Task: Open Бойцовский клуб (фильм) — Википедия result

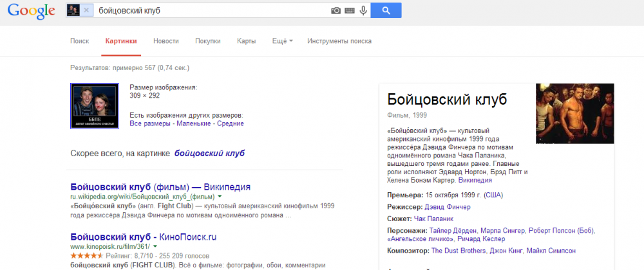Action: click(160, 187)
